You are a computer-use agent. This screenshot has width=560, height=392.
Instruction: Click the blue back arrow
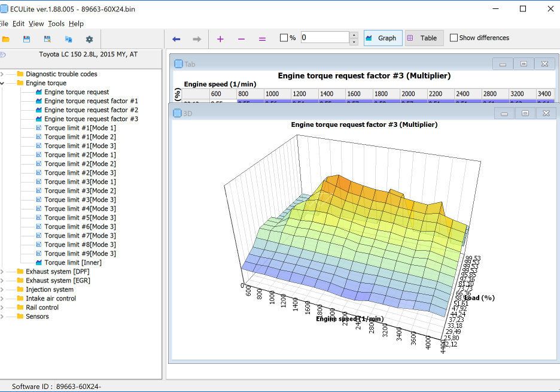click(176, 39)
